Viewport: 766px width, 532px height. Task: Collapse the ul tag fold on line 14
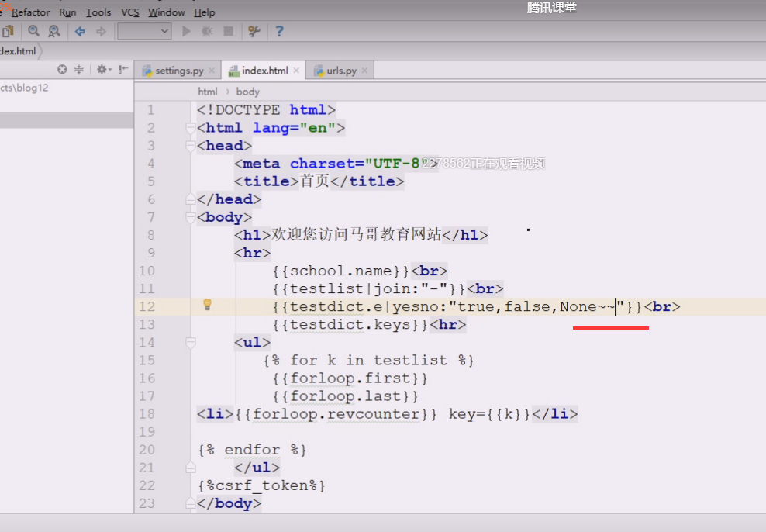pyautogui.click(x=191, y=343)
